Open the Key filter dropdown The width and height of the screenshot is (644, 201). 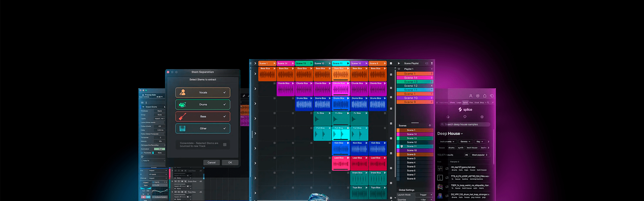[x=480, y=142]
